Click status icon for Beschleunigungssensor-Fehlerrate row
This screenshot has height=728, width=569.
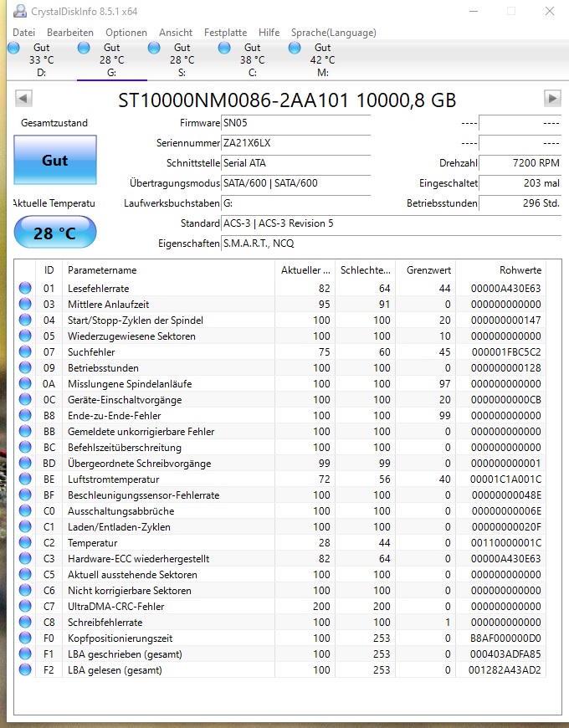[x=25, y=495]
